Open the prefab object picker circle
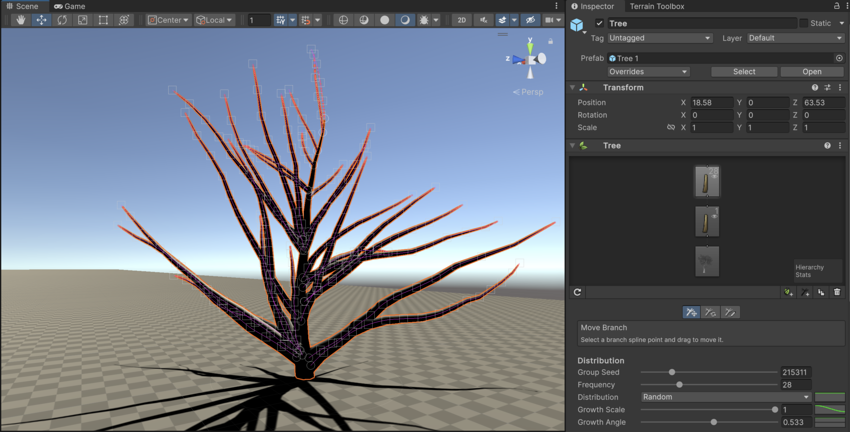The image size is (850, 432). 838,58
